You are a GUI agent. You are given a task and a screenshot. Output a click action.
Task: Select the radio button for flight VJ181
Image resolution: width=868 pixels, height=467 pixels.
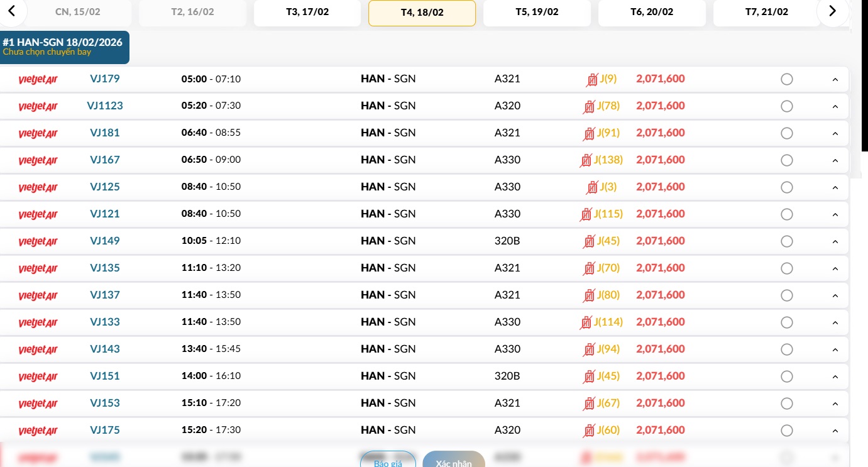pos(786,133)
